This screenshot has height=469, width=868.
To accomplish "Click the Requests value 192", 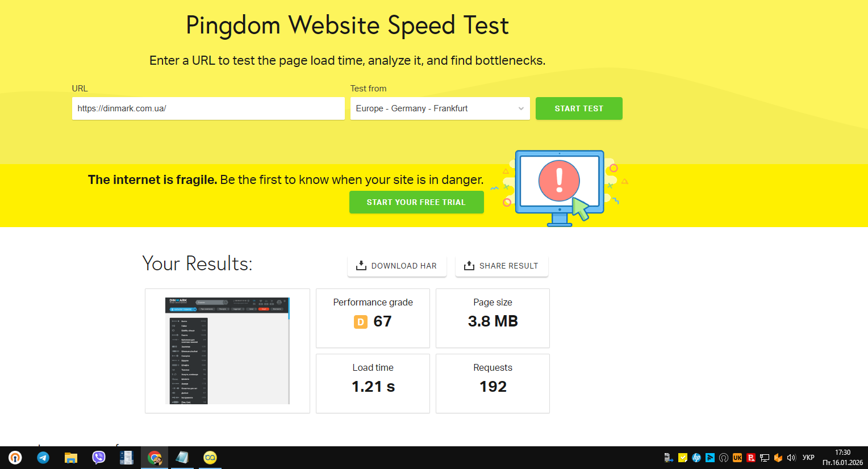I will point(493,387).
